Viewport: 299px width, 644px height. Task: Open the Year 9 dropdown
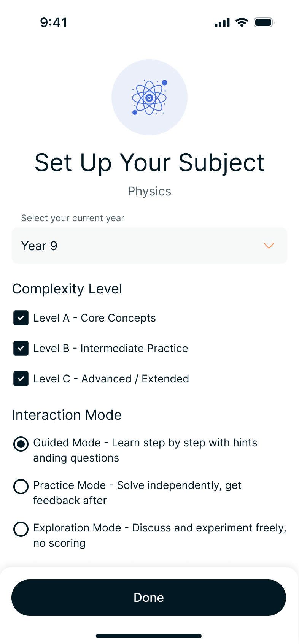pos(149,246)
